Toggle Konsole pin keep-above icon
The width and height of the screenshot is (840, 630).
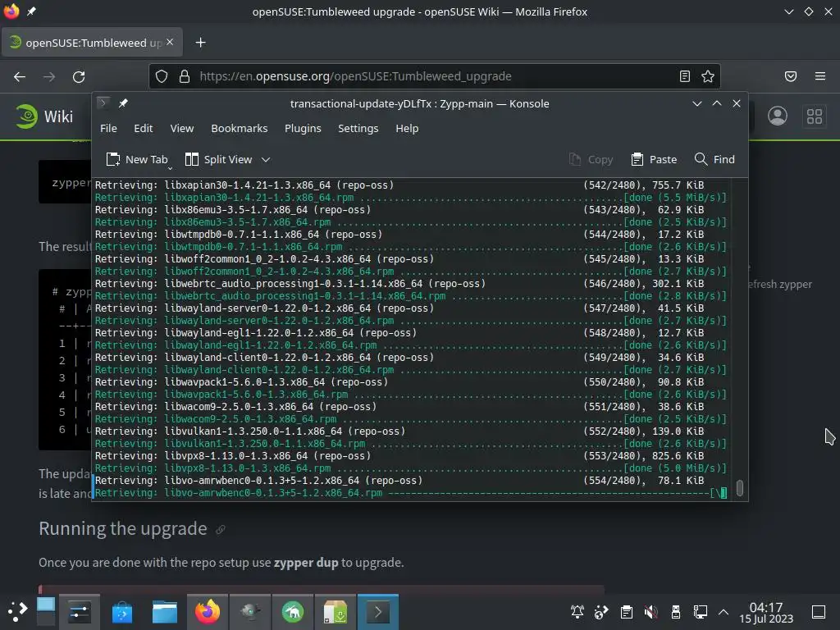(x=123, y=103)
